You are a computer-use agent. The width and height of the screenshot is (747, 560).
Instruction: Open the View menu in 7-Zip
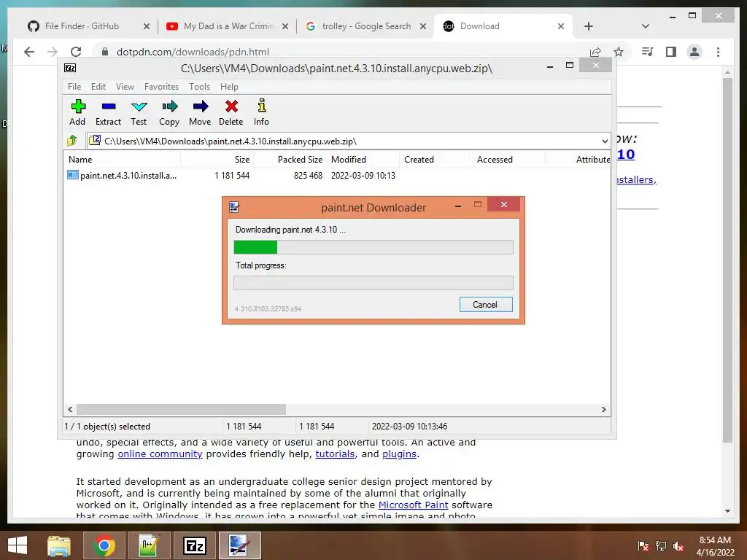125,87
